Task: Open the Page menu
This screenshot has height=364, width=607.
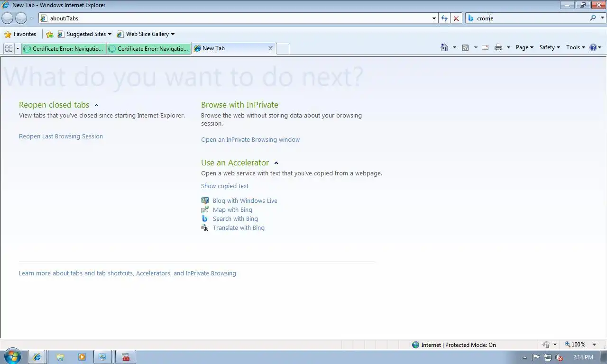Action: [x=524, y=47]
